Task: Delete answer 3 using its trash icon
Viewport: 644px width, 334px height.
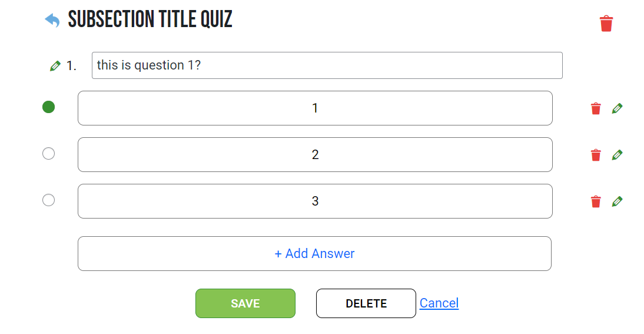Action: 596,201
